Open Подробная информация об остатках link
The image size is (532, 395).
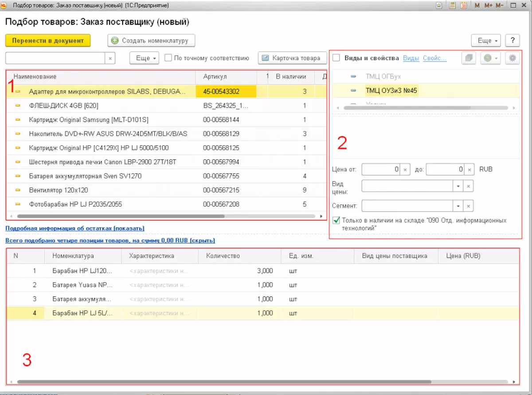75,228
